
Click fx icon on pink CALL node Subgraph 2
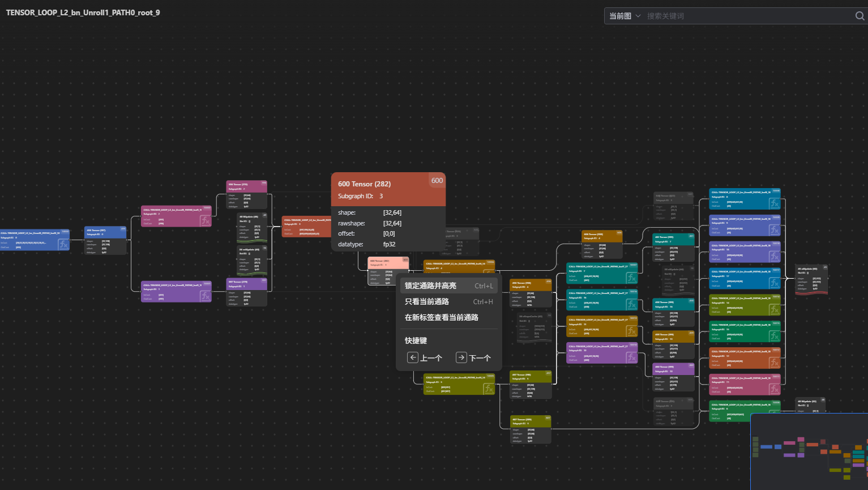[205, 220]
